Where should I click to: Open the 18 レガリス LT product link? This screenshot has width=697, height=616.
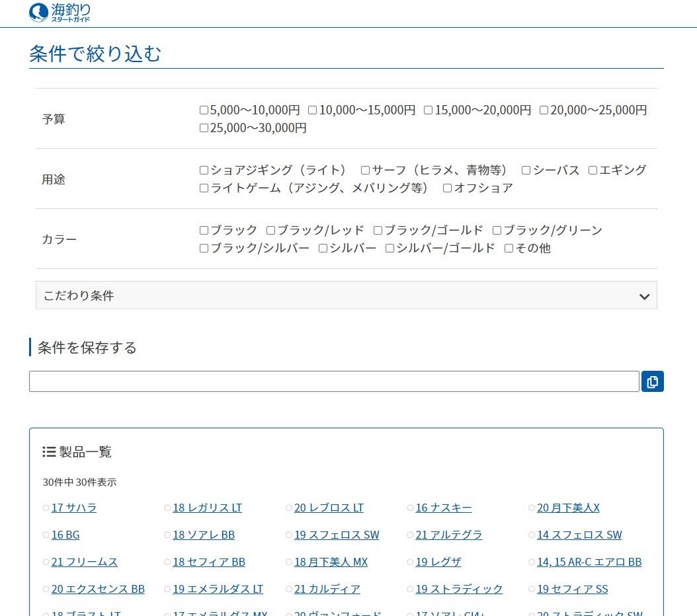tap(207, 508)
